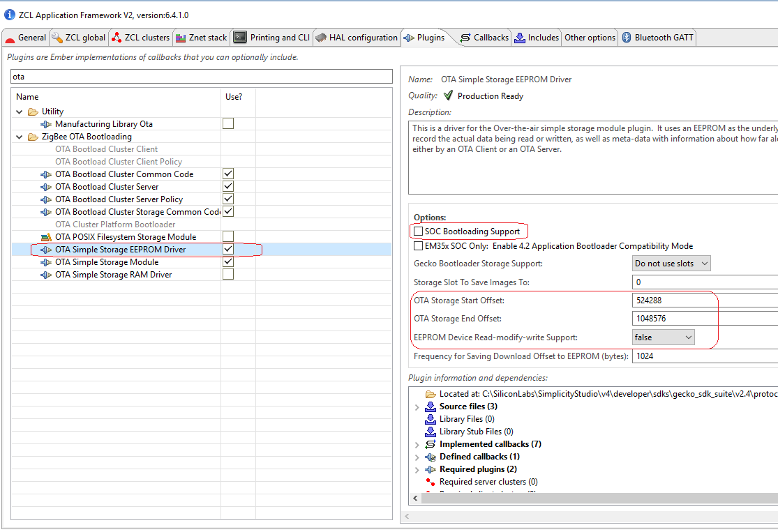
Task: Open the ZCL clusters tab
Action: [141, 38]
